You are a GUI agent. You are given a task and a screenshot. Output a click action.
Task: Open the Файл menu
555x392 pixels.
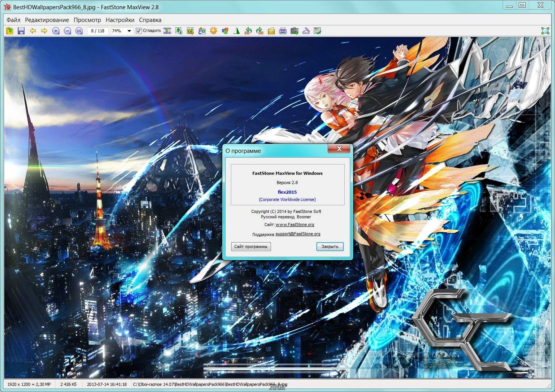13,20
